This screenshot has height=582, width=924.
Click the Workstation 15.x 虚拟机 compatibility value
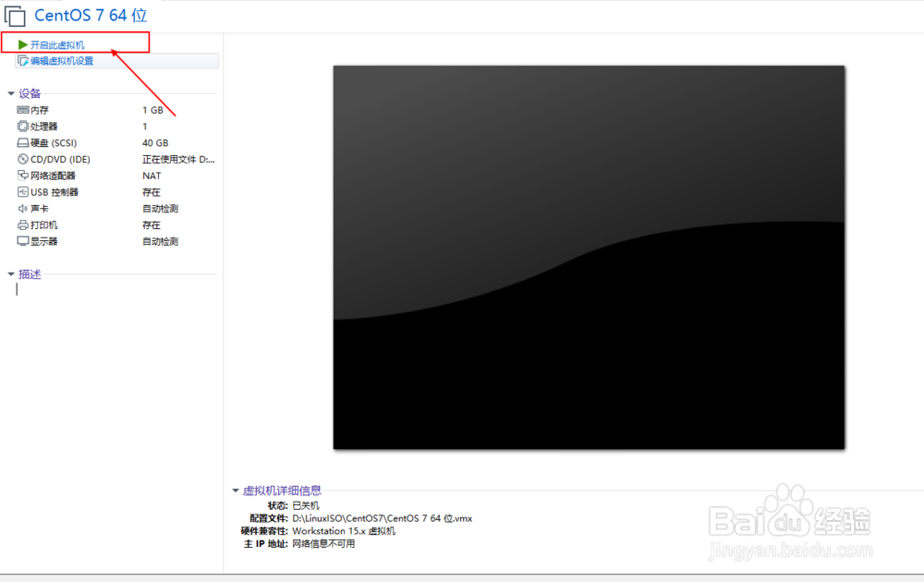344,531
